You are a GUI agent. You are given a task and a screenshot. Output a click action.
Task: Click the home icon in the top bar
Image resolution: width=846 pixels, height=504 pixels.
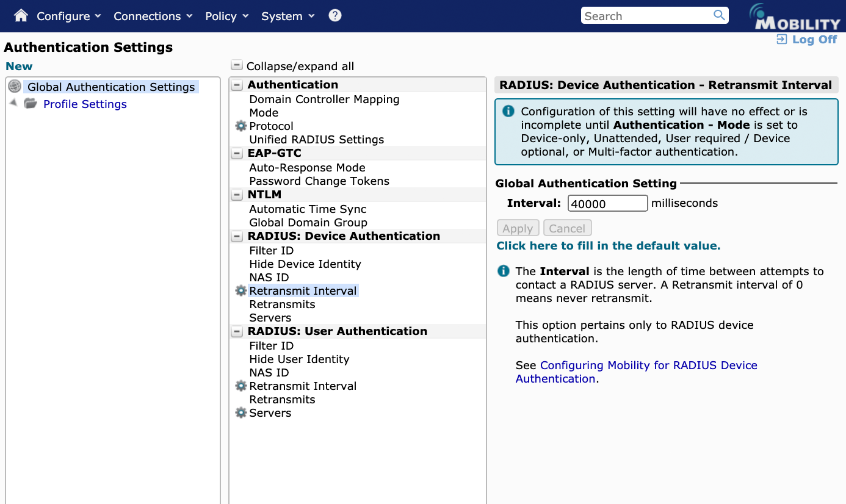coord(21,16)
